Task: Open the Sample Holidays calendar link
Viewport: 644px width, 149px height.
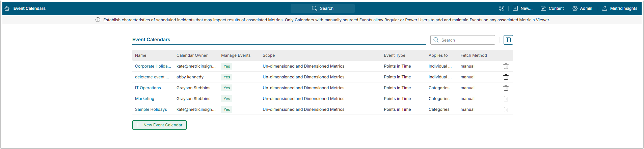Action: (151, 109)
